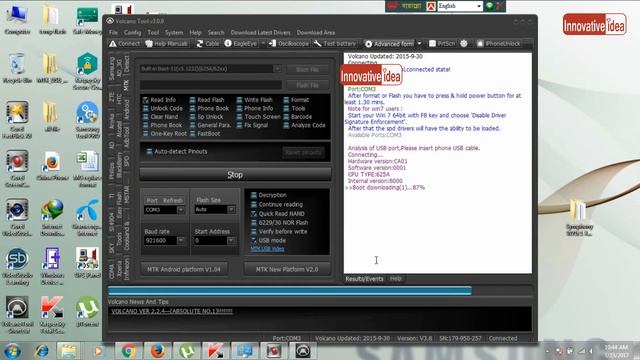Open the English language dropdown

tap(479, 6)
